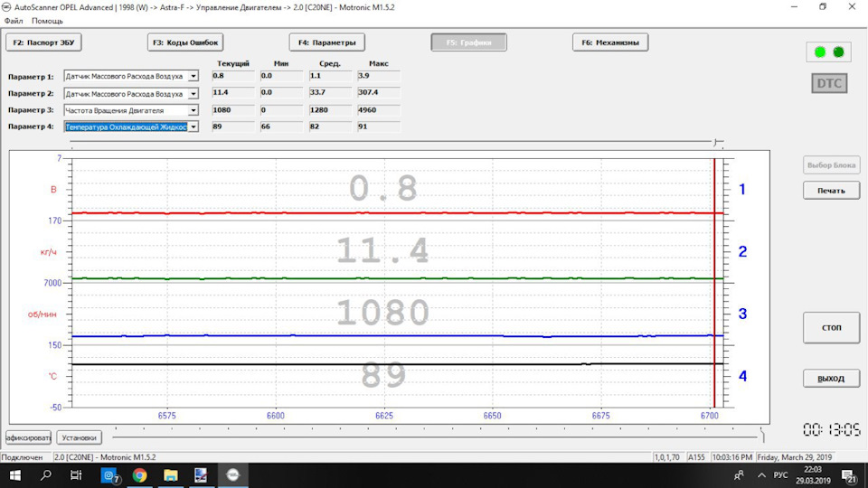Click Параметр 2 max value 307.4
868x488 pixels.
coord(379,92)
